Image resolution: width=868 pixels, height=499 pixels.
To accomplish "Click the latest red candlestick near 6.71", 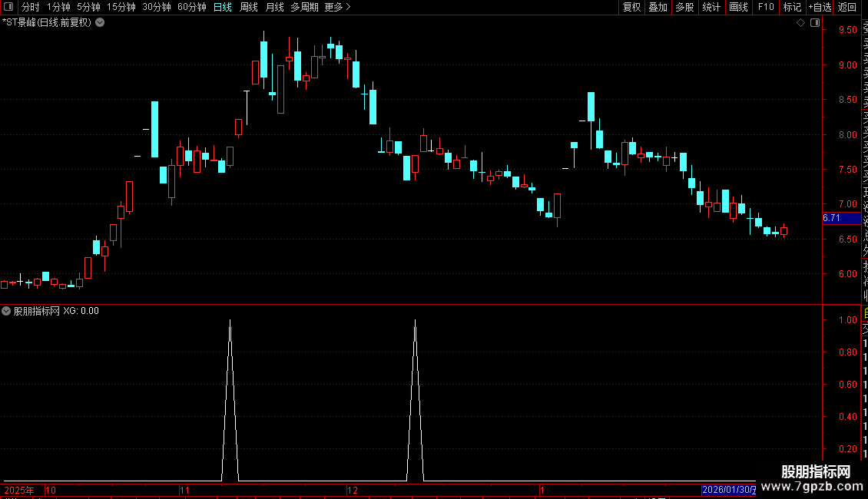I will [x=784, y=230].
